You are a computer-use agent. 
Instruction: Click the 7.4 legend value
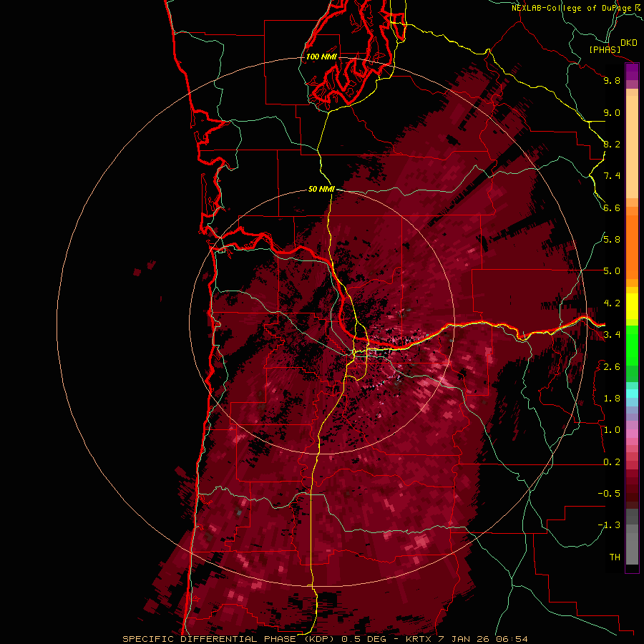tap(612, 176)
